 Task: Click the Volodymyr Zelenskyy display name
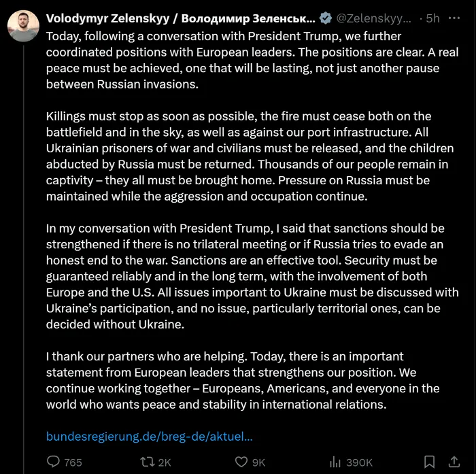tap(180, 18)
